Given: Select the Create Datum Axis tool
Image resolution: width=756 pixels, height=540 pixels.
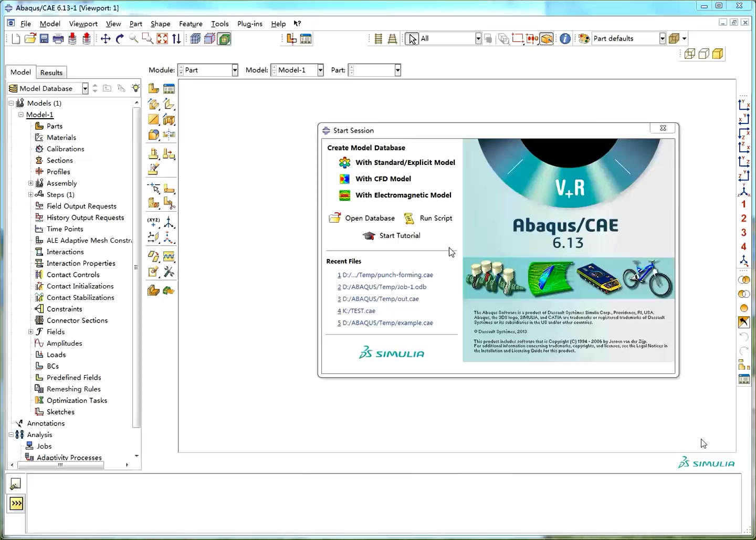Looking at the screenshot, I should [x=169, y=222].
